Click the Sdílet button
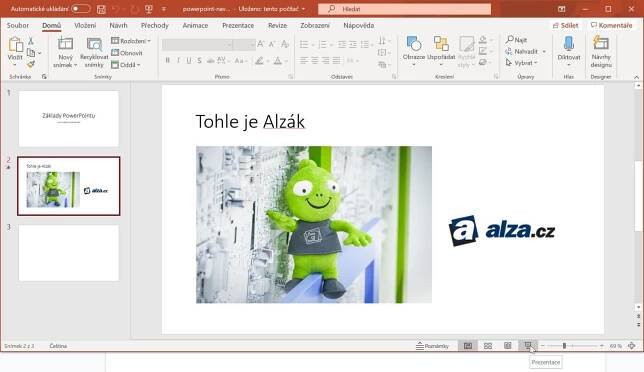Screen dimensions: 644x372 pyautogui.click(x=566, y=25)
